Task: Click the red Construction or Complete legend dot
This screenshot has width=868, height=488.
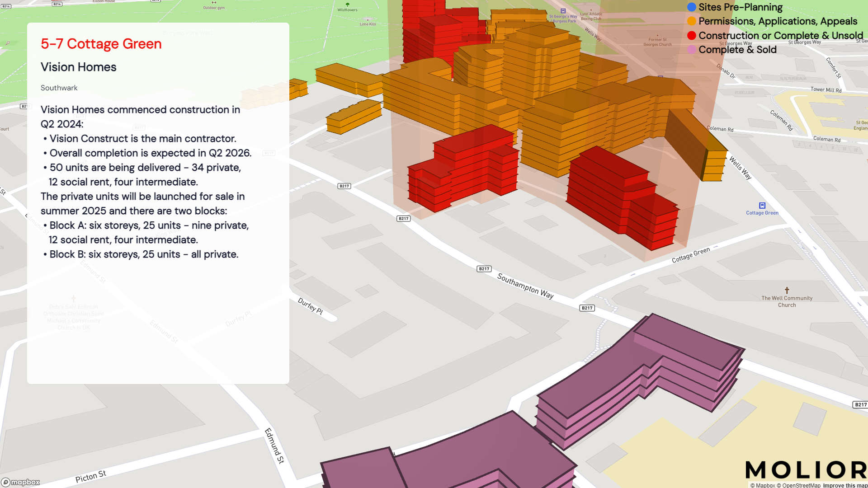Action: 691,36
